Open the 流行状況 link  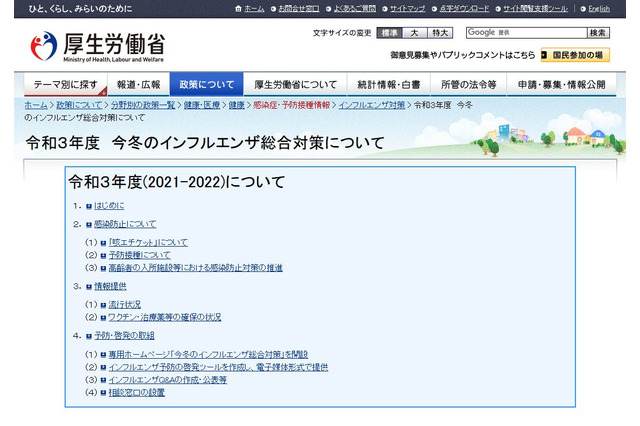click(x=124, y=305)
